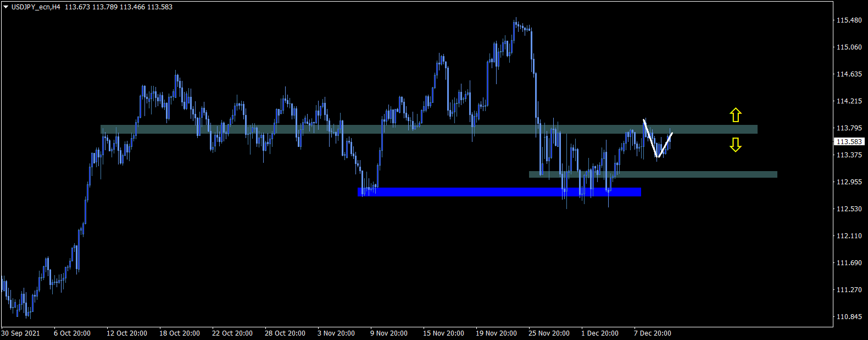The image size is (868, 340).
Task: Click price scale label 110.845
Action: coord(849,317)
